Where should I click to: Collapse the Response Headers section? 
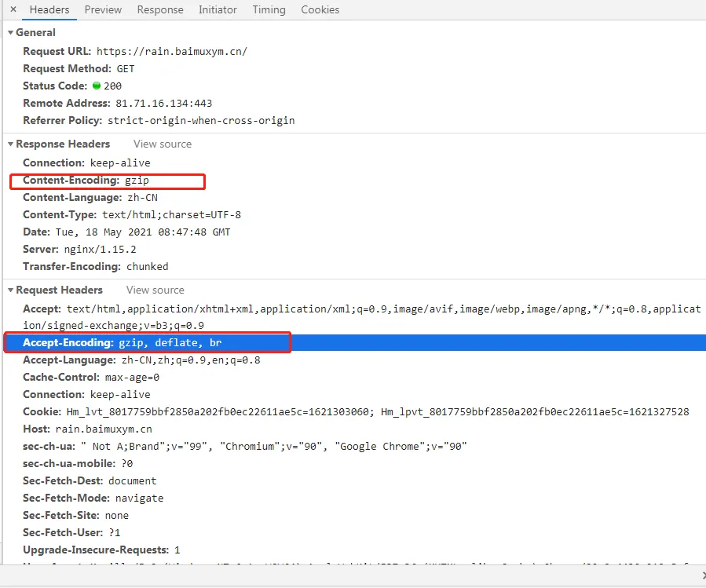11,144
